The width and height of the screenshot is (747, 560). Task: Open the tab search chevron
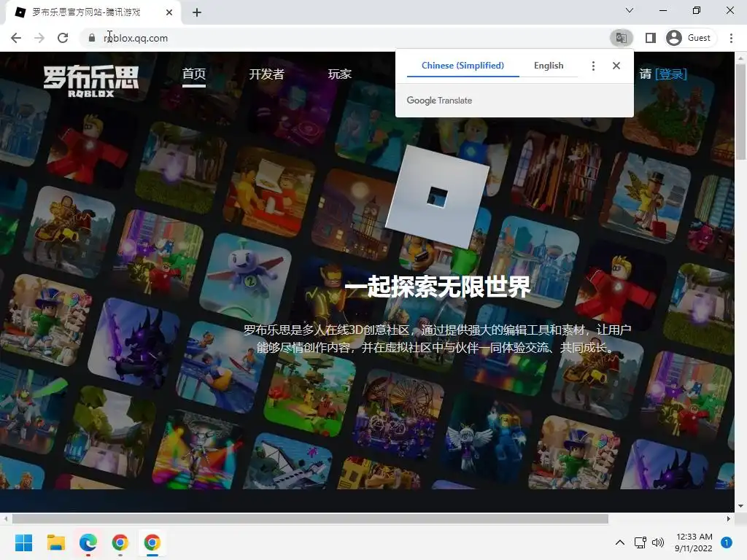point(630,10)
